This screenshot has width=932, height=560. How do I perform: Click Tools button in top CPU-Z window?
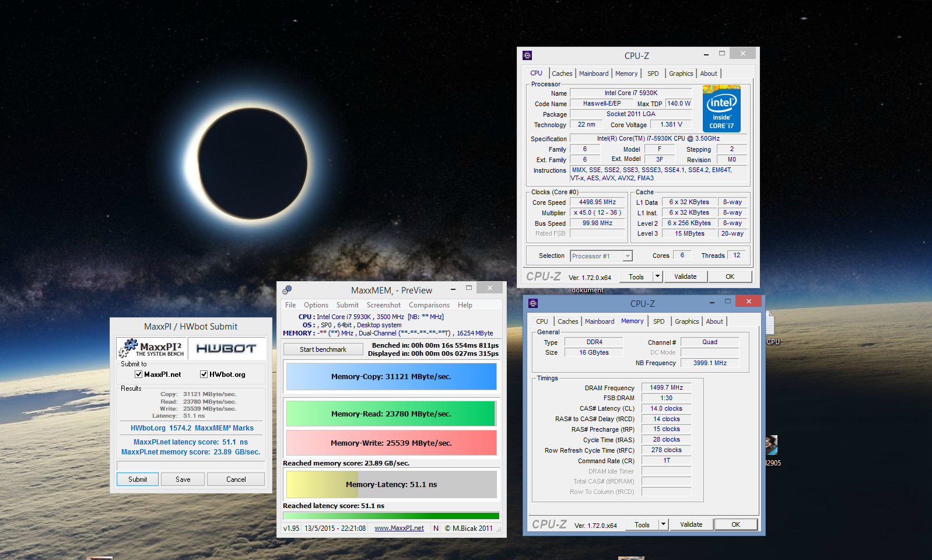pos(636,276)
